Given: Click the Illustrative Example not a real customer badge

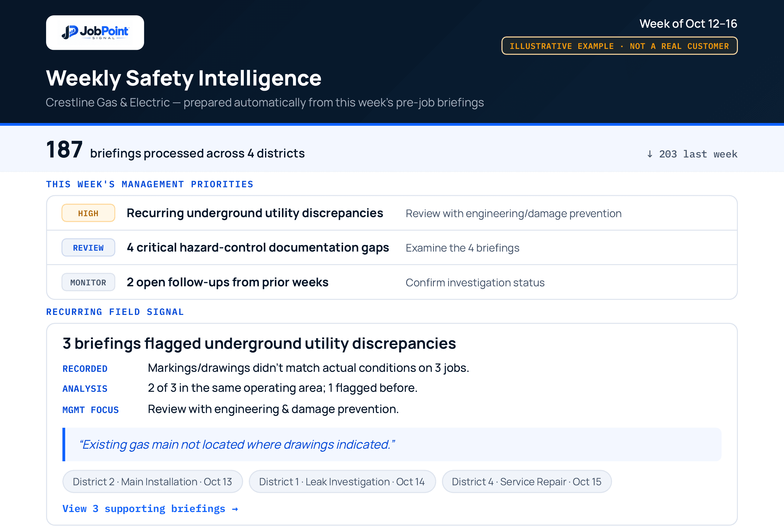Looking at the screenshot, I should (620, 46).
